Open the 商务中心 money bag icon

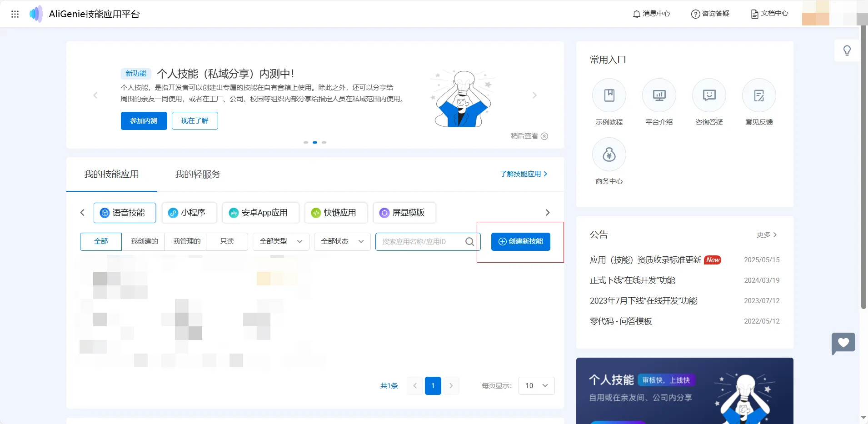coord(609,155)
